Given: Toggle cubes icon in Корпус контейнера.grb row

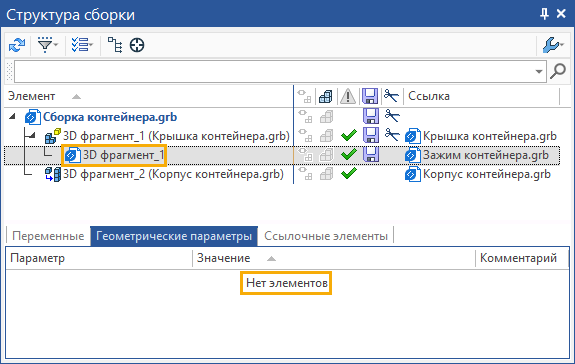Looking at the screenshot, I should (326, 174).
